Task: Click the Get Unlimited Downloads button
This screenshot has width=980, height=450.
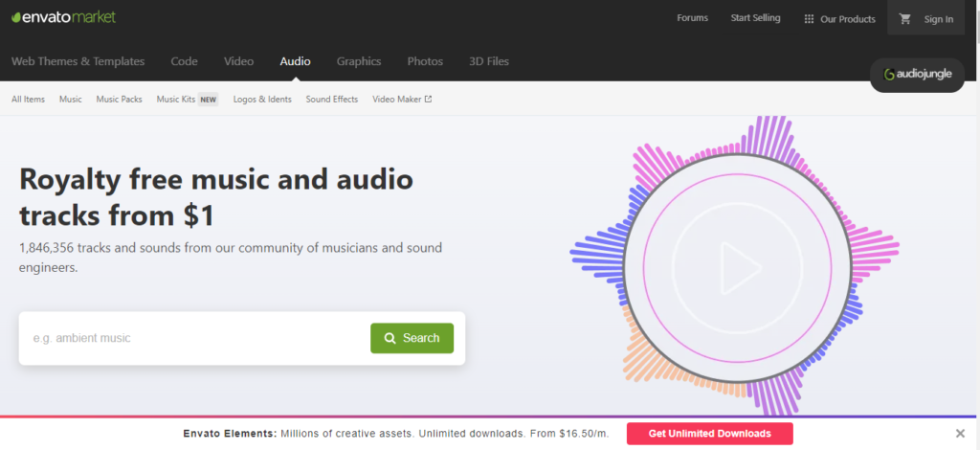Action: click(709, 433)
